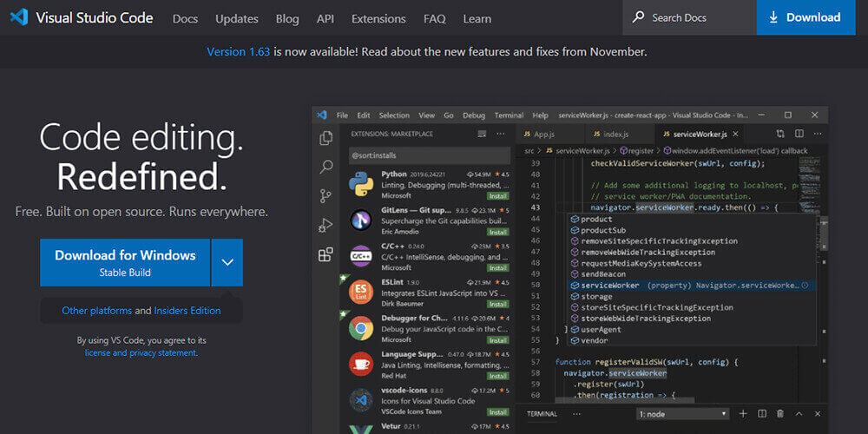Open the Selection menu in the editor
Image resolution: width=868 pixels, height=434 pixels.
pos(394,115)
